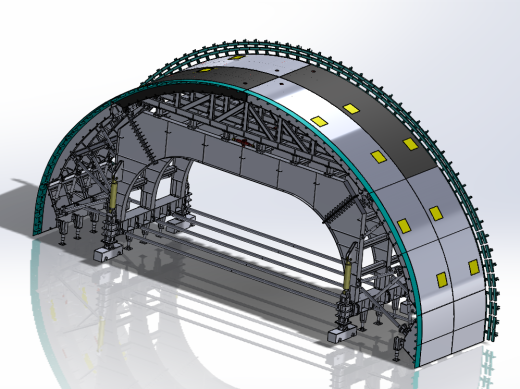
Task: Select the left concrete footing block
Action: tap(107, 253)
